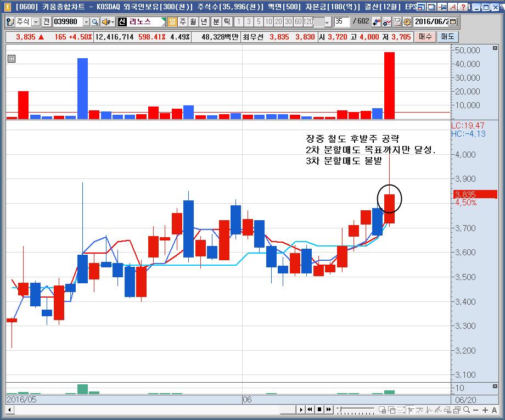Select the monthly 월 chart period
Viewport: 505px width, 420px height.
point(193,22)
